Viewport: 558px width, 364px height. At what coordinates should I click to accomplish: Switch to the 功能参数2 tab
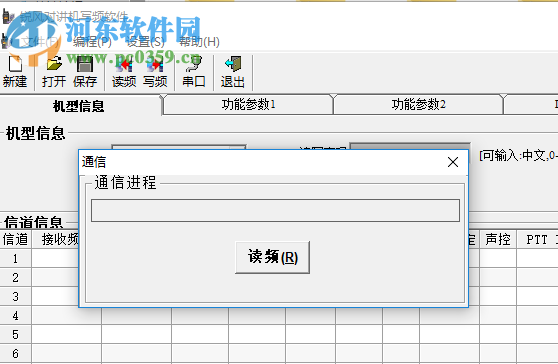[x=418, y=104]
